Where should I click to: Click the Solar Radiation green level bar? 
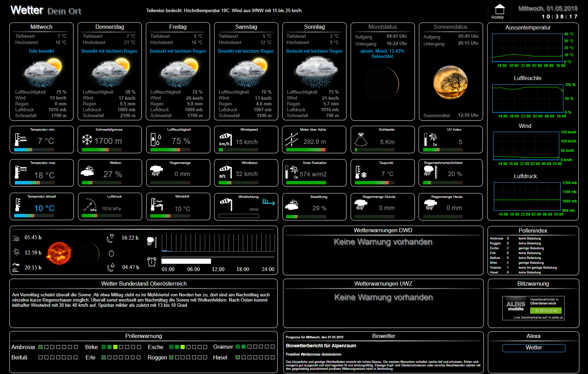[306, 182]
